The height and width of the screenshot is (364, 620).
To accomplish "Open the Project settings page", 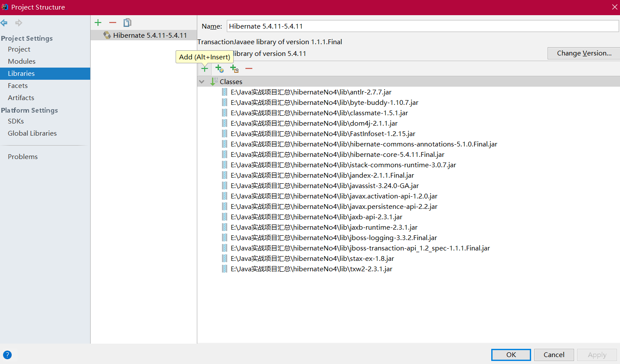I will 19,49.
